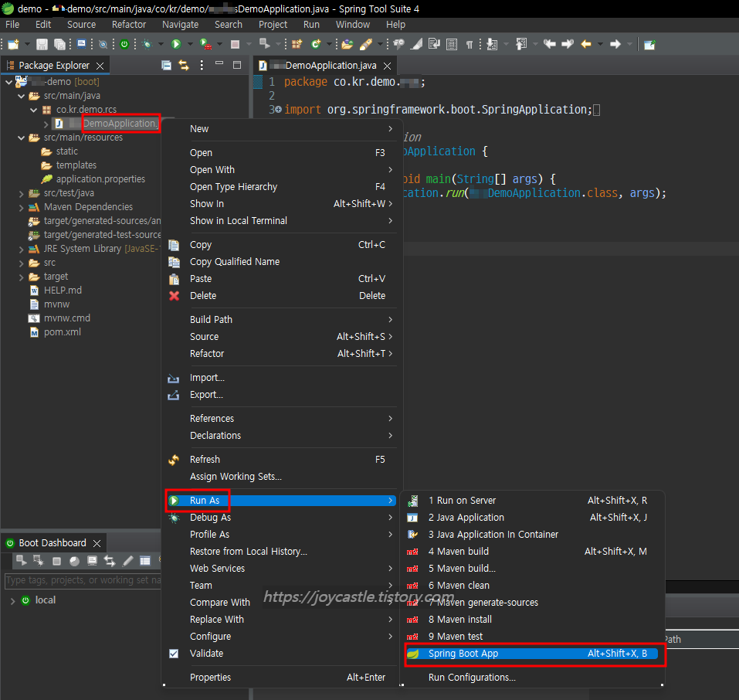Viewport: 739px width, 700px height.
Task: Expand the local node in Boot Dashboard
Action: click(x=12, y=600)
